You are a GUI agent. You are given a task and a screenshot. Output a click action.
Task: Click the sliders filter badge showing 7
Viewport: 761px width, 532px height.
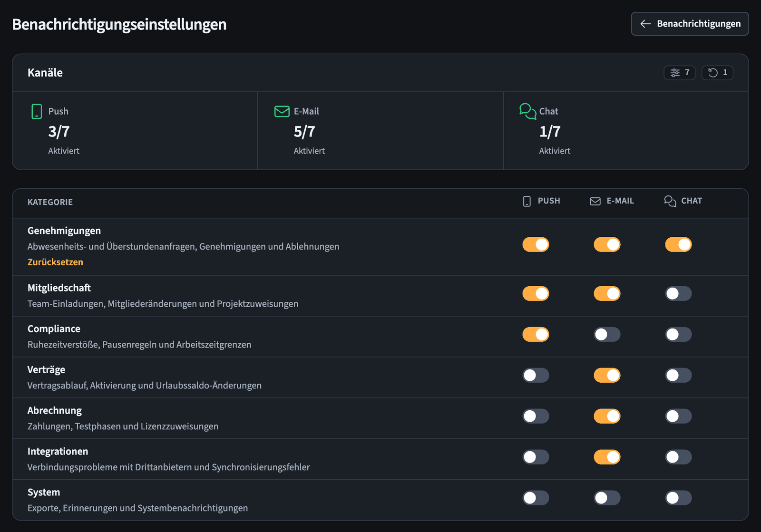tap(680, 73)
